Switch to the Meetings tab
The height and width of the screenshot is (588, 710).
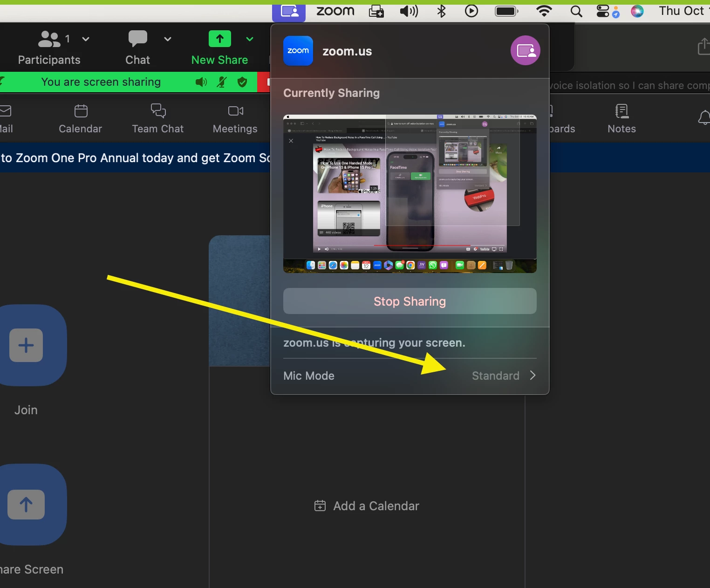[235, 119]
